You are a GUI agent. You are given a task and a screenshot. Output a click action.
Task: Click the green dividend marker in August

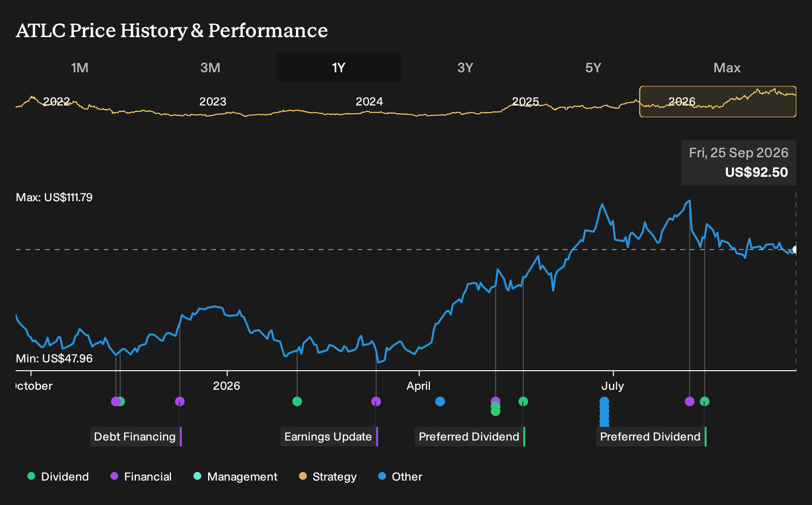pyautogui.click(x=705, y=401)
